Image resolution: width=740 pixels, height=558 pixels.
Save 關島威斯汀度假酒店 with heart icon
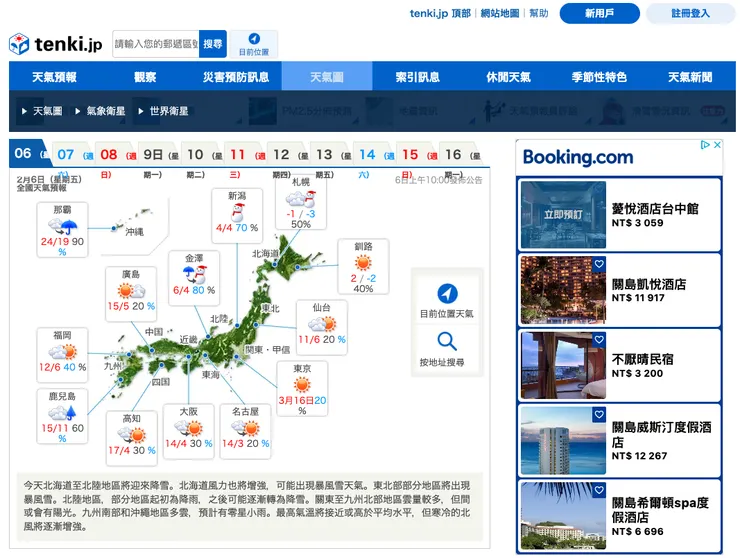599,414
